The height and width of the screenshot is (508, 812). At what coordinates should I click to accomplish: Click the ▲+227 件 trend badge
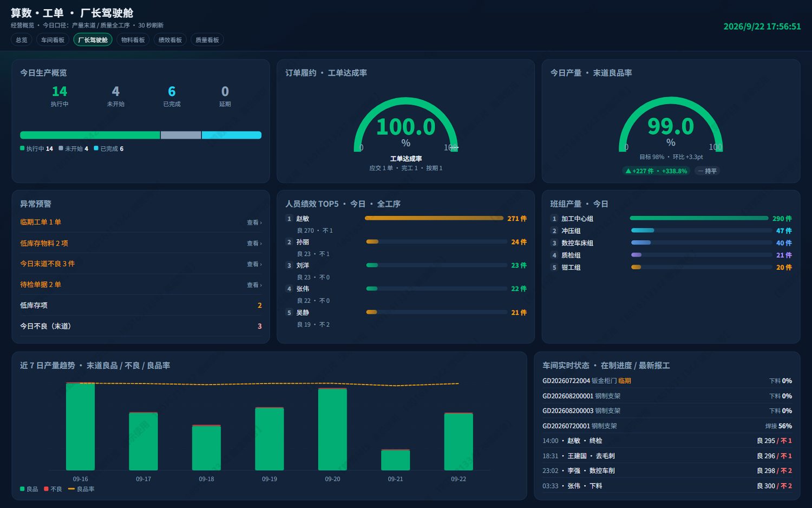click(x=656, y=171)
